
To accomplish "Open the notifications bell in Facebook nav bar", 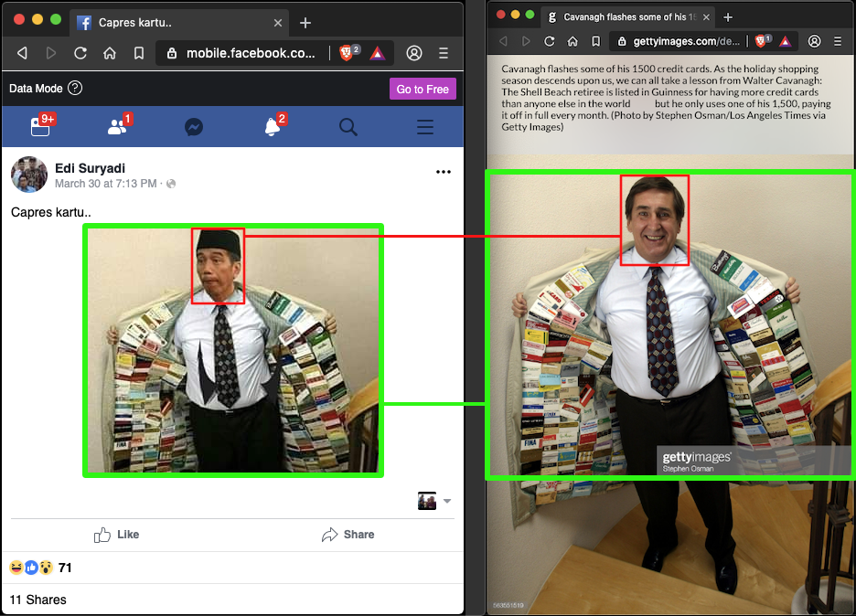I will pyautogui.click(x=273, y=127).
